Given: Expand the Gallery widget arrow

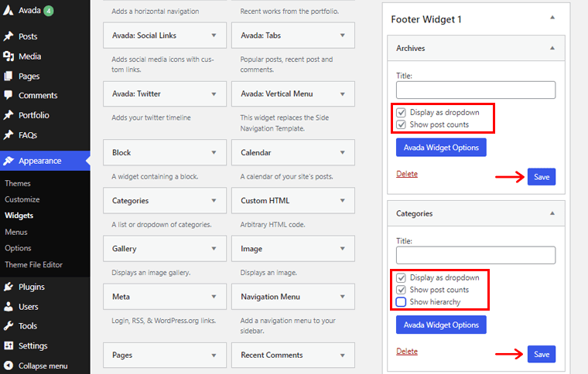Looking at the screenshot, I should pyautogui.click(x=214, y=248).
